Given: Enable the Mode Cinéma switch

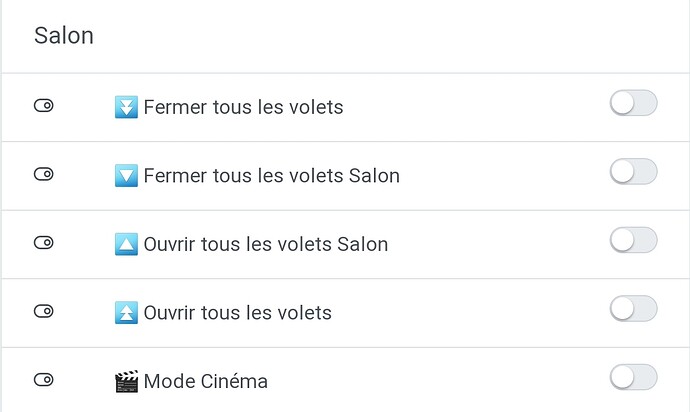Looking at the screenshot, I should coord(633,377).
